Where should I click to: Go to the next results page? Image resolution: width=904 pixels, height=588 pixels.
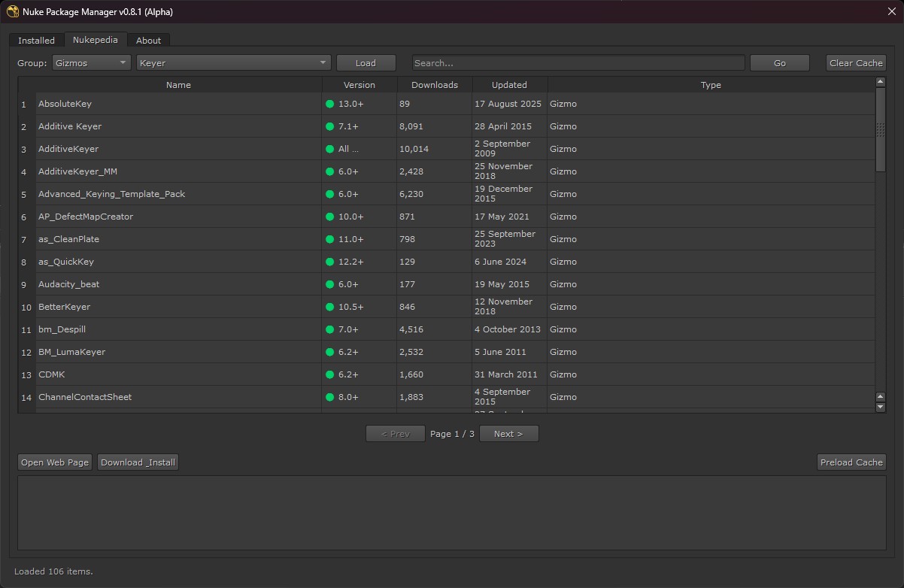tap(508, 433)
